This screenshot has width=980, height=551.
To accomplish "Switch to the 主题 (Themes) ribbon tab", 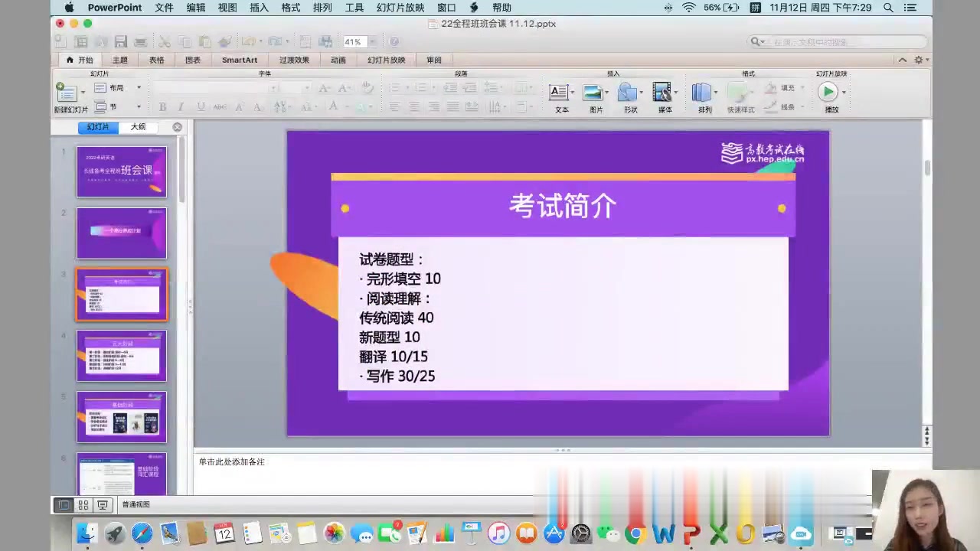I will pos(120,60).
